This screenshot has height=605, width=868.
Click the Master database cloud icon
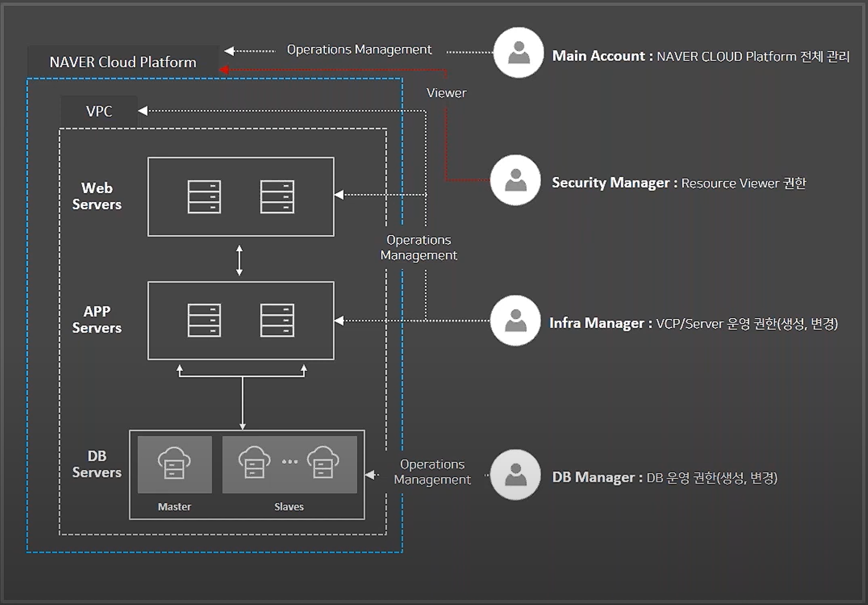pos(175,463)
